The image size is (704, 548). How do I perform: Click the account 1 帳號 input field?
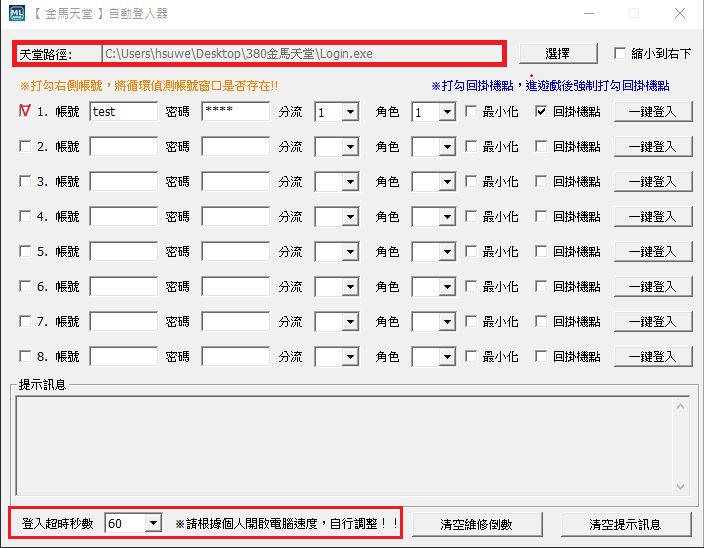point(123,112)
